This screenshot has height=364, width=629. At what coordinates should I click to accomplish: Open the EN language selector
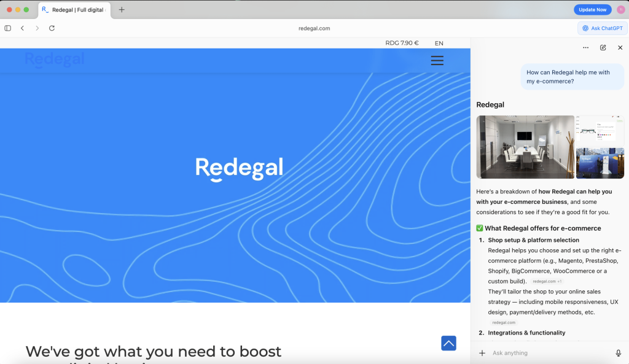click(439, 43)
